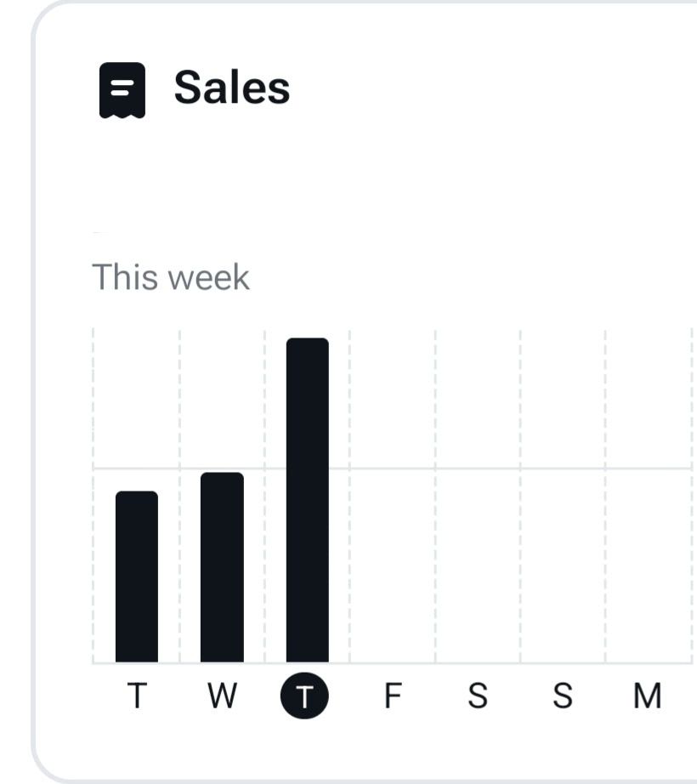Viewport: 697px width, 784px height.
Task: Click chart area above the Wednesday bar
Action: (223, 400)
